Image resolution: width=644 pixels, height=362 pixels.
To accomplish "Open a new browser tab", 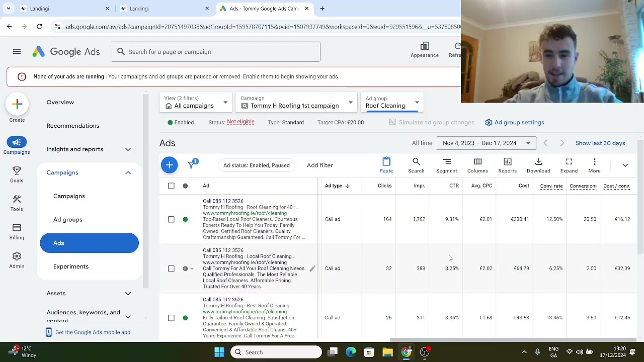I will (322, 9).
